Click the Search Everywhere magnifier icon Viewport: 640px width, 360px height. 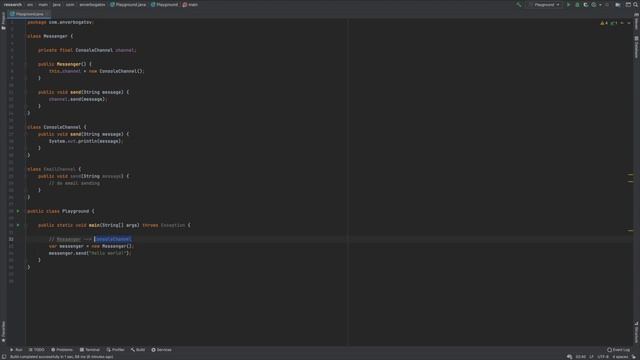(635, 4)
